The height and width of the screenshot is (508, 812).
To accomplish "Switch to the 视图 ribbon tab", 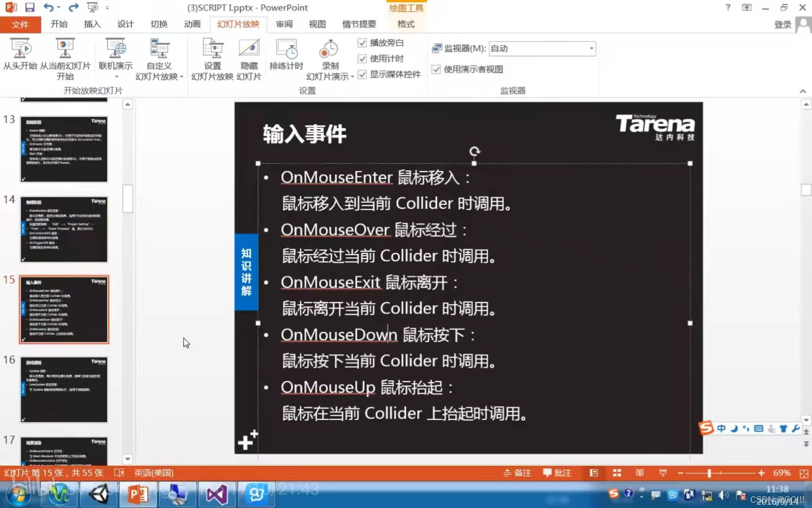I will pos(317,24).
